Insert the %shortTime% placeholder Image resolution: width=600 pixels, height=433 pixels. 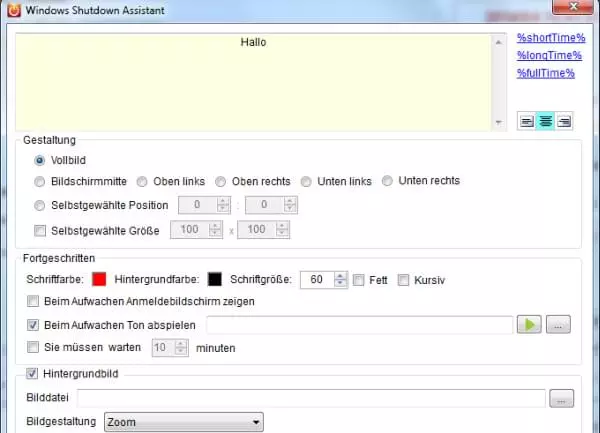[551, 37]
